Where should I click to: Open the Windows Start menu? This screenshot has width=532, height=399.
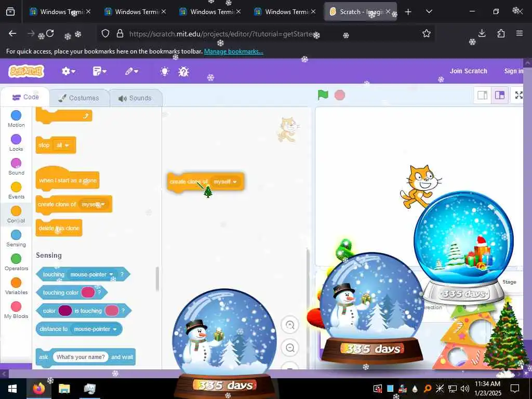coord(12,389)
